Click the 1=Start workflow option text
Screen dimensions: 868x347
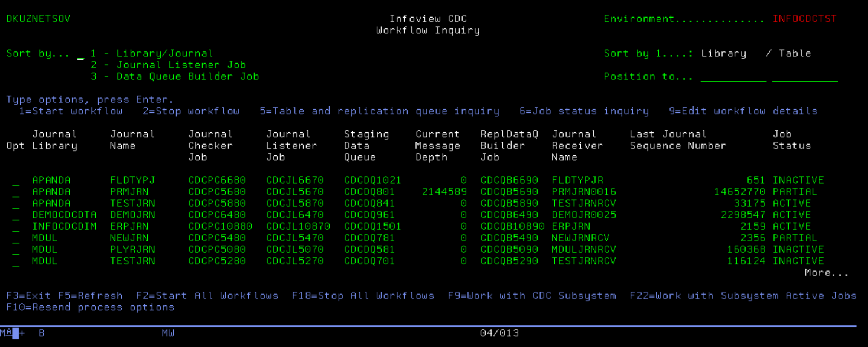71,111
